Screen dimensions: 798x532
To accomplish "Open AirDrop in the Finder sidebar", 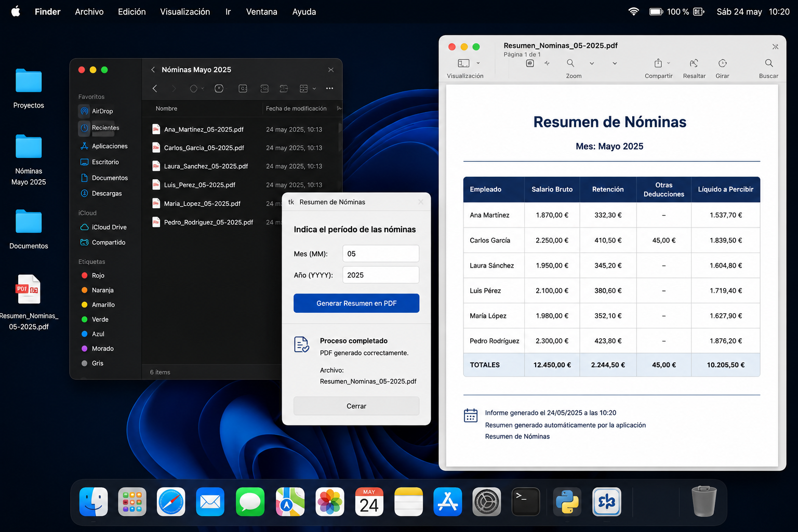I will pyautogui.click(x=96, y=111).
